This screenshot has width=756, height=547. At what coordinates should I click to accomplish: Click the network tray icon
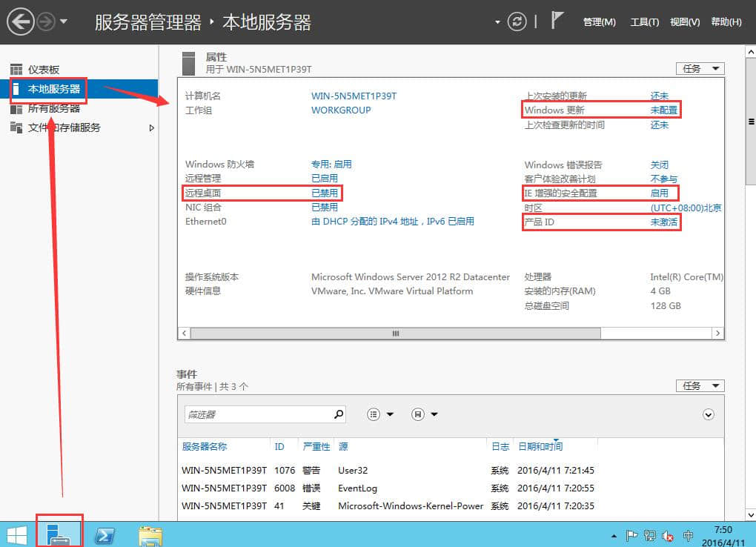click(649, 535)
